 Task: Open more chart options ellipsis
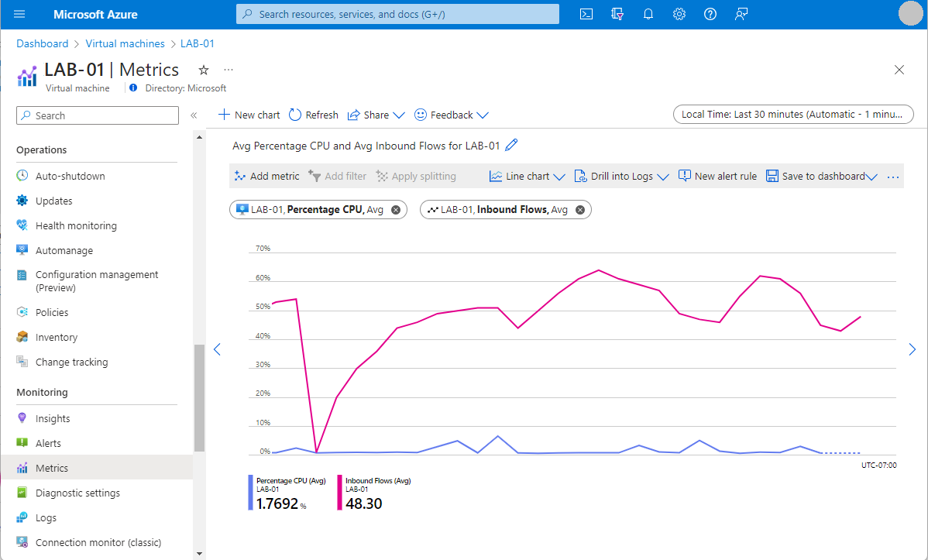(x=893, y=177)
